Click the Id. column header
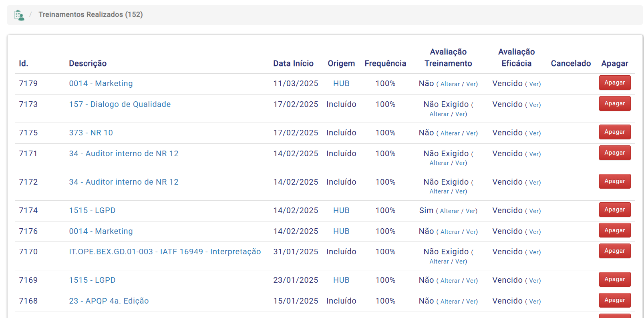The width and height of the screenshot is (644, 318). pos(24,63)
